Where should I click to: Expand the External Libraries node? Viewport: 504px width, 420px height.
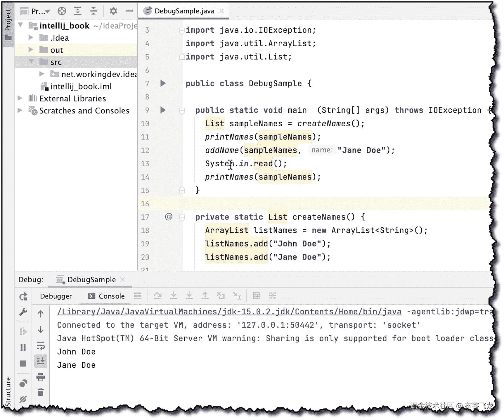[20, 98]
